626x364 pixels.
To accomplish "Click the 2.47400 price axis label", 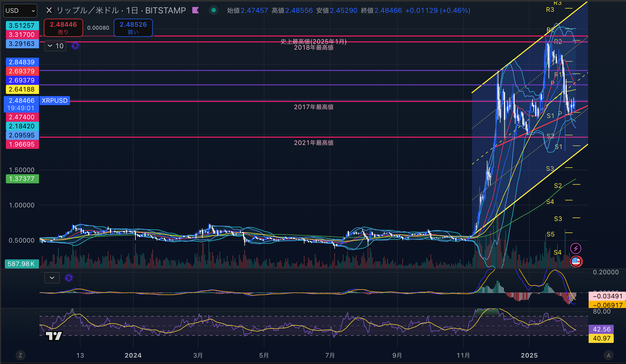I will [x=22, y=117].
